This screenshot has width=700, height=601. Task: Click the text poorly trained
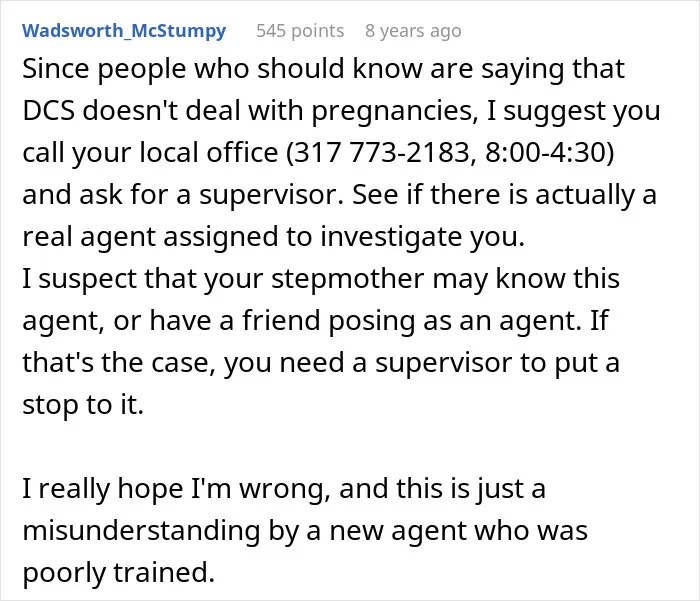[x=119, y=573]
